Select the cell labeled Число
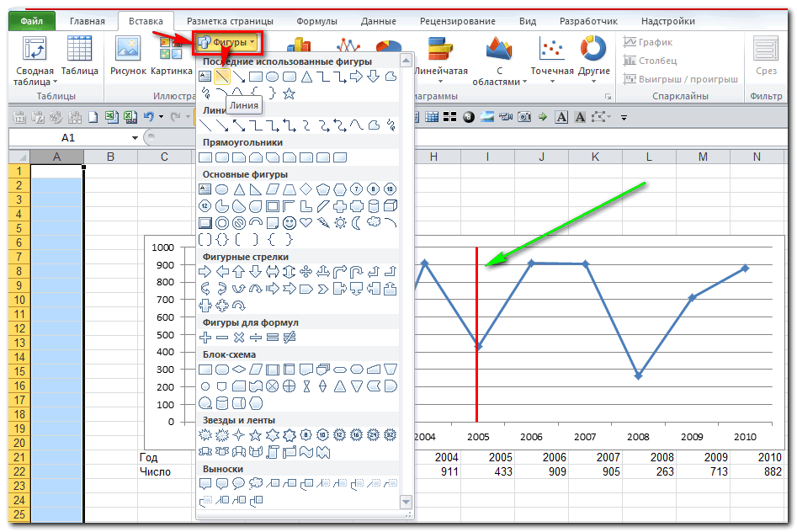797x532 pixels. [x=165, y=471]
